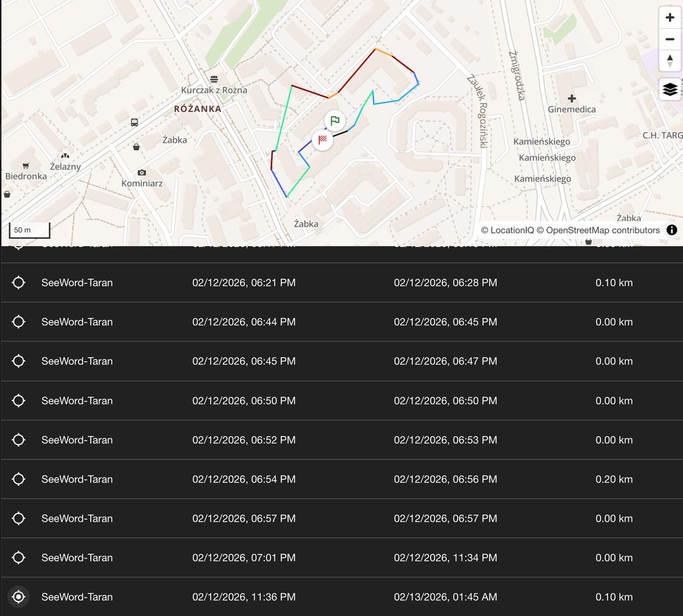Image resolution: width=683 pixels, height=616 pixels.
Task: Open the map layers switcher
Action: pyautogui.click(x=670, y=89)
